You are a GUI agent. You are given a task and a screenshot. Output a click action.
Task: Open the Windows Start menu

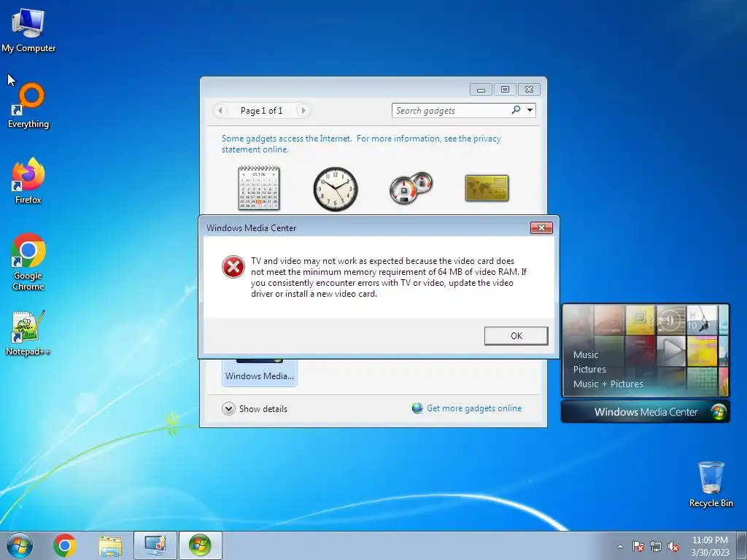point(20,545)
